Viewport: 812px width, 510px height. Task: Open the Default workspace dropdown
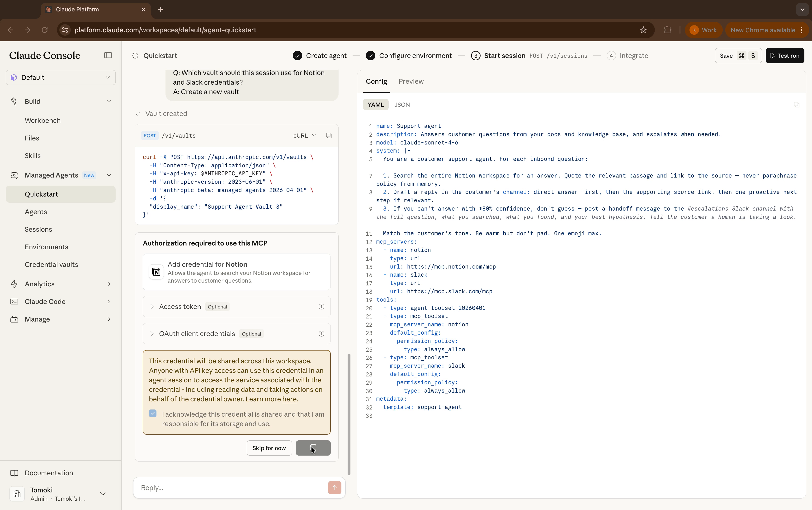click(61, 77)
